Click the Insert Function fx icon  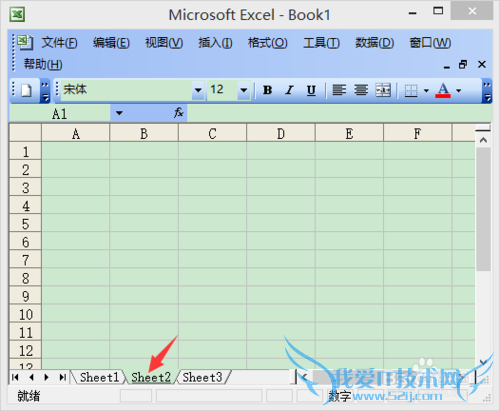(179, 113)
